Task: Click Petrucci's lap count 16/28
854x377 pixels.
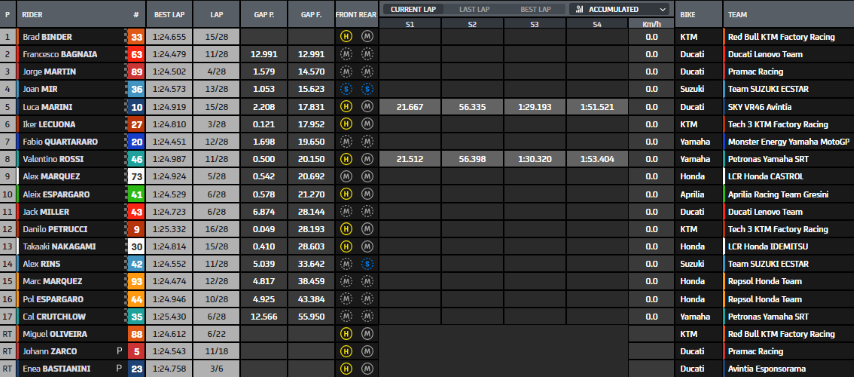Action: pyautogui.click(x=216, y=229)
